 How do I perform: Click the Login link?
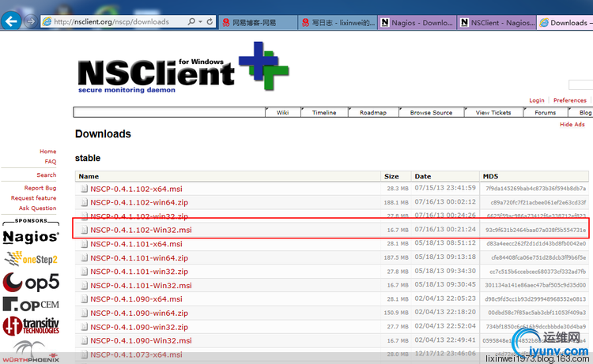pos(537,100)
